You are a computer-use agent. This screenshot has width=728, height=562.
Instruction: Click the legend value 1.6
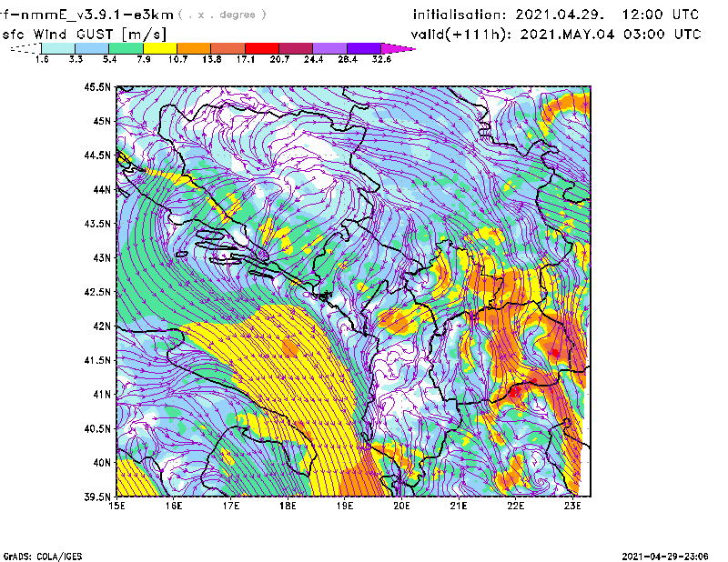42,59
